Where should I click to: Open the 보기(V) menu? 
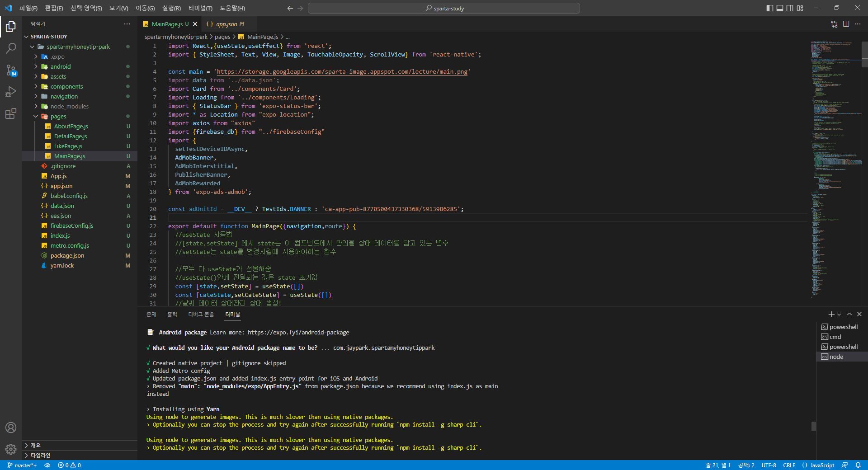(x=119, y=8)
